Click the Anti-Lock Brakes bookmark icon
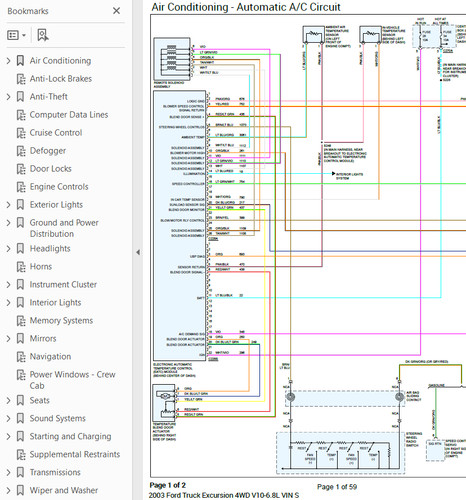466x500 pixels. point(21,79)
